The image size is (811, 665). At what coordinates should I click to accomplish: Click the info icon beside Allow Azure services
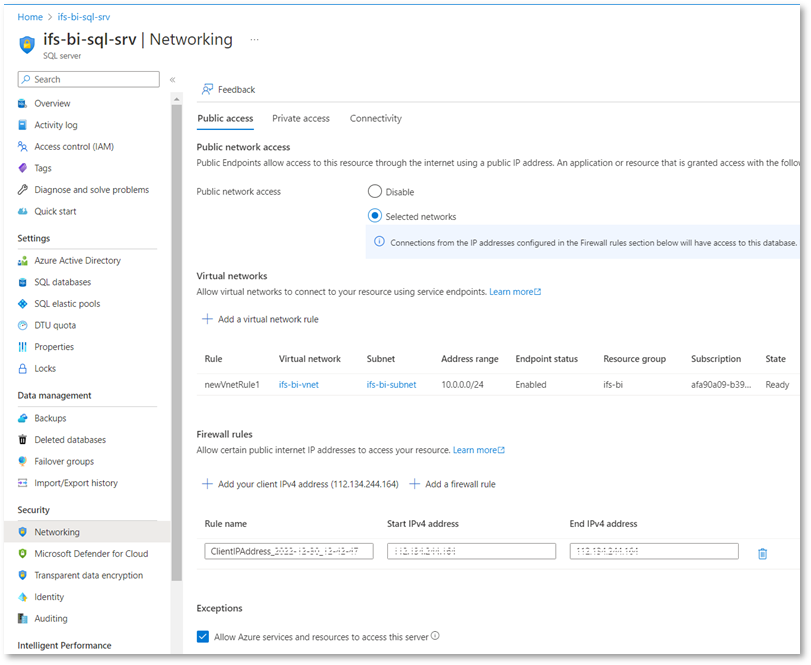tap(435, 636)
